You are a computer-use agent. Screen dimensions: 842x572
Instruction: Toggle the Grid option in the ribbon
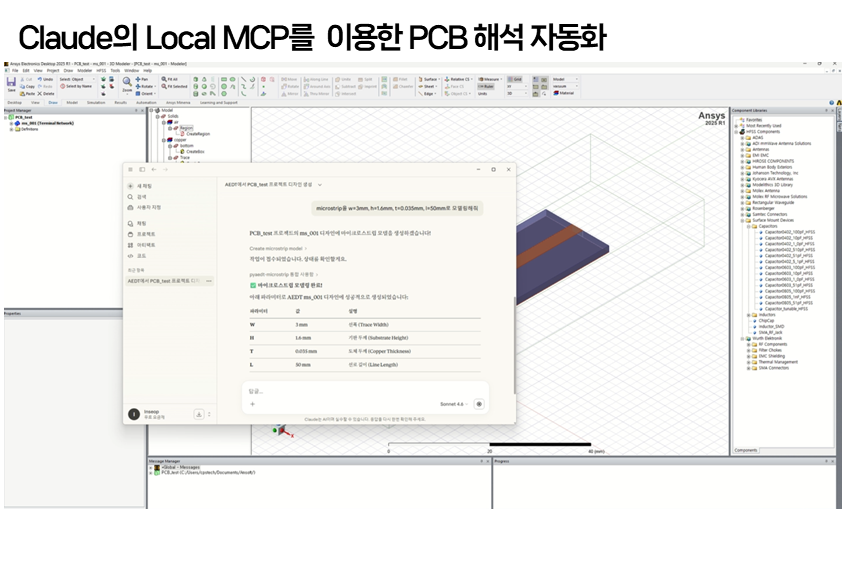517,78
